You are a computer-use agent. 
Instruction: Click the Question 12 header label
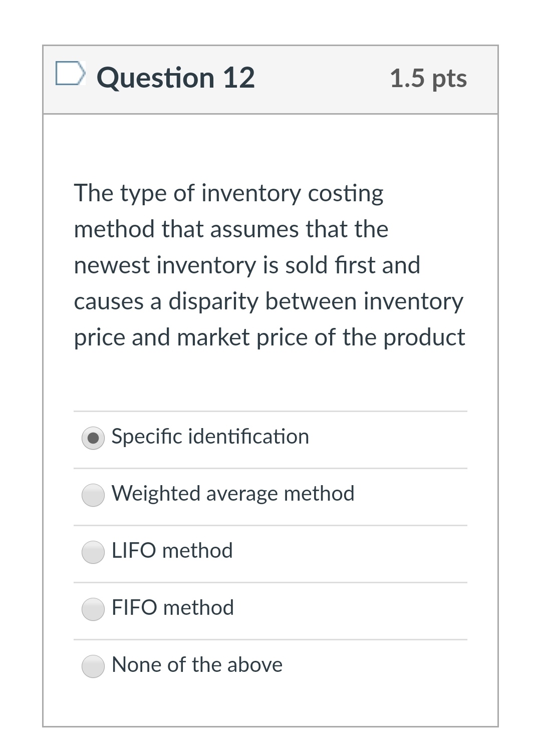176,78
